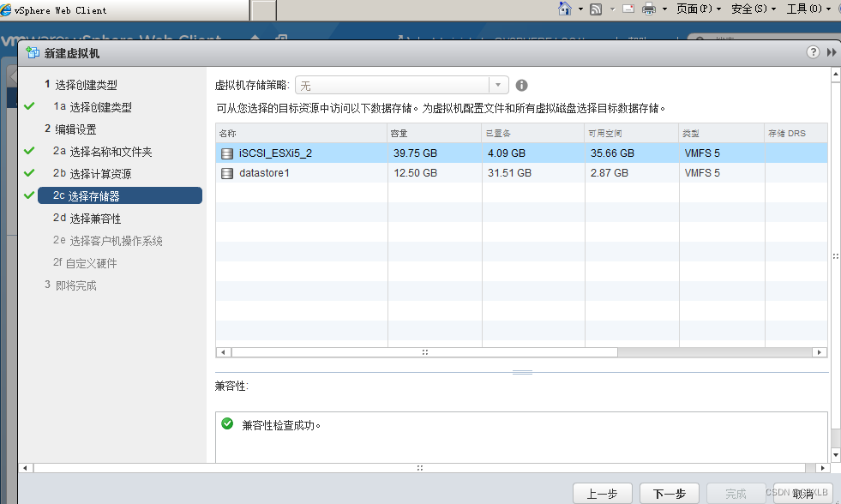Click the read mail icon in IE toolbar

628,9
